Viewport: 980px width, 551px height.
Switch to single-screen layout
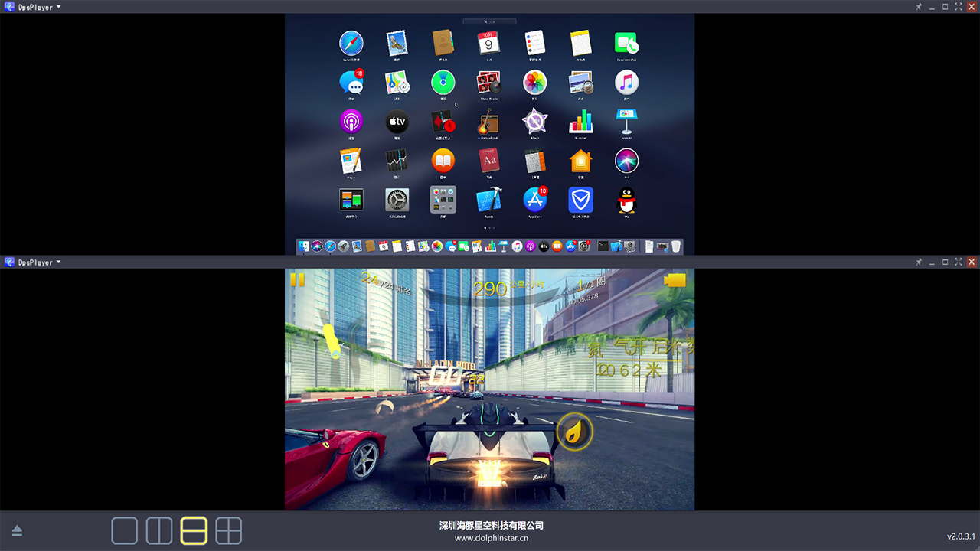(125, 530)
